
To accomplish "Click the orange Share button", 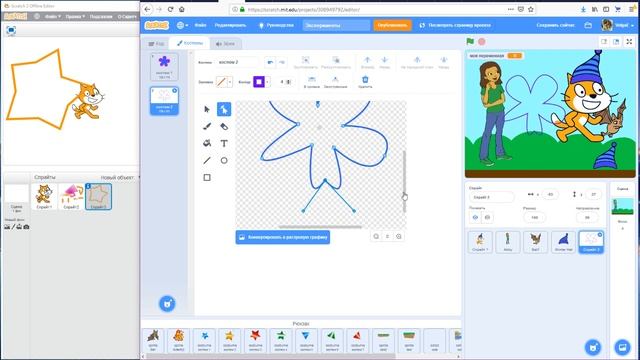I will point(392,25).
